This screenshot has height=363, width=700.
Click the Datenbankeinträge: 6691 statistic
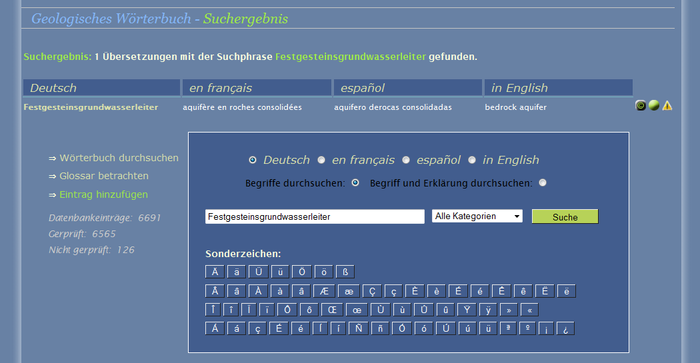click(104, 218)
